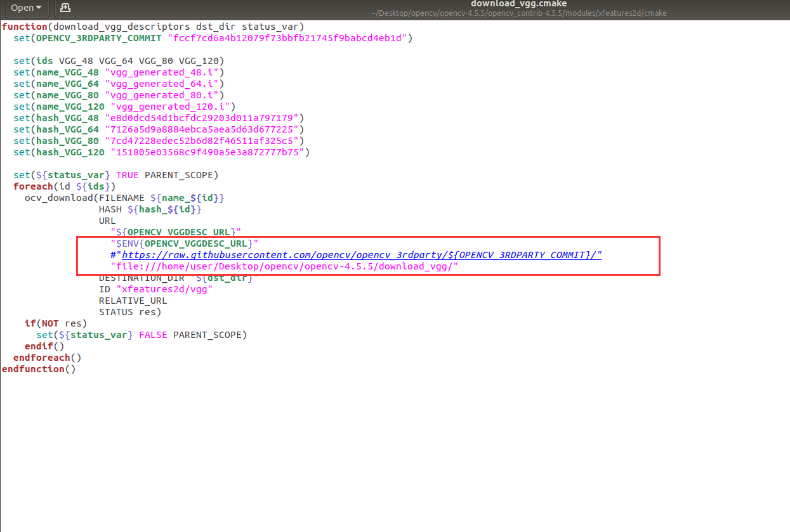The height and width of the screenshot is (532, 790).
Task: Click the "vgg_generated_120.i" string
Action: [170, 107]
